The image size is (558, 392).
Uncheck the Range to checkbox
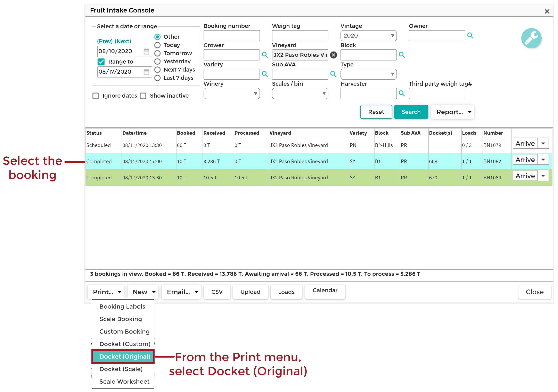[101, 62]
